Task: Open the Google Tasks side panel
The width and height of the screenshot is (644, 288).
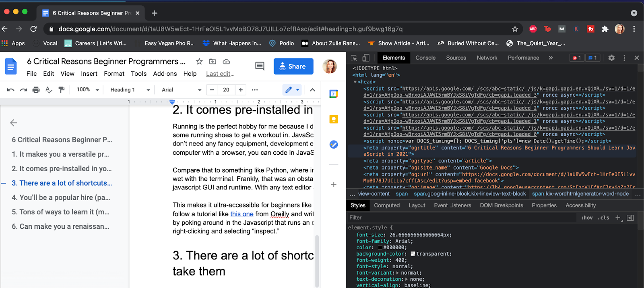Action: coord(334,144)
